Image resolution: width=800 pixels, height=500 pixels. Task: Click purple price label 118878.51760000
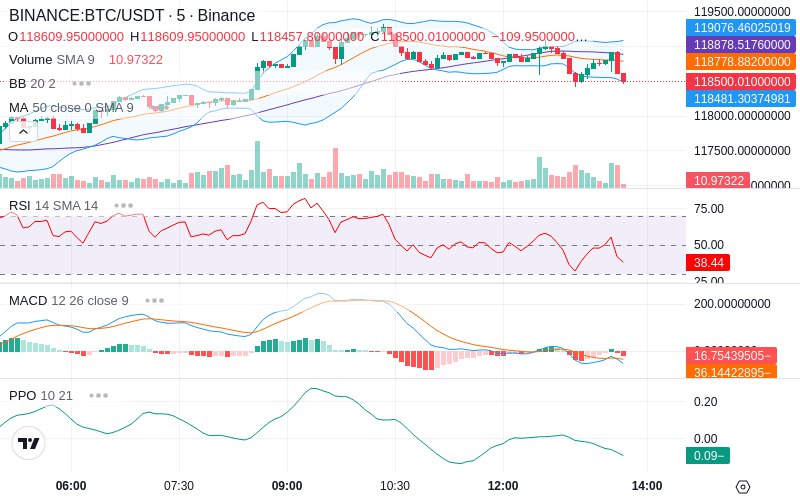tap(741, 44)
